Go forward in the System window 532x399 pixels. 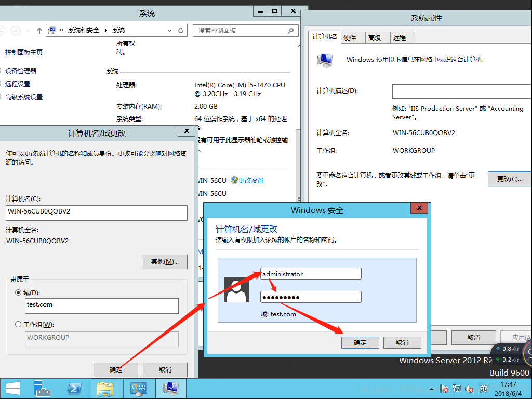pos(16,31)
